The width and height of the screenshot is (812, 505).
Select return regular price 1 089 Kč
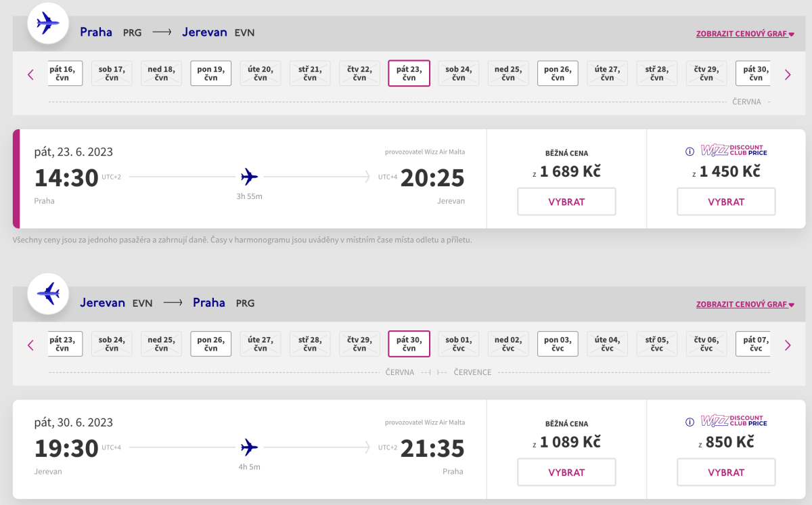tap(566, 473)
